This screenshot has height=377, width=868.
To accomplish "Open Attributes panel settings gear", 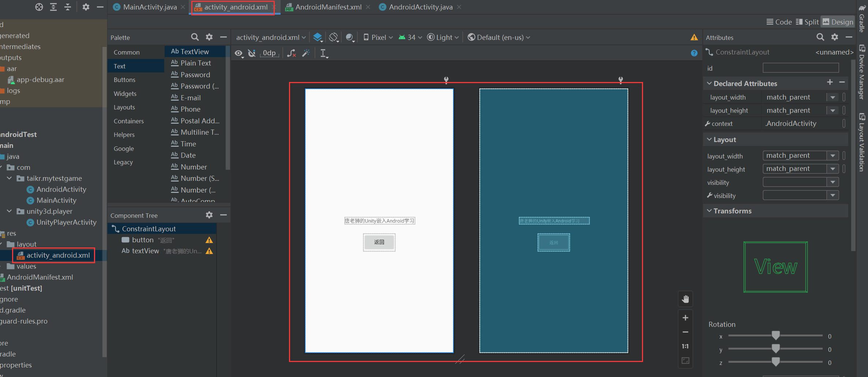I will click(x=835, y=37).
